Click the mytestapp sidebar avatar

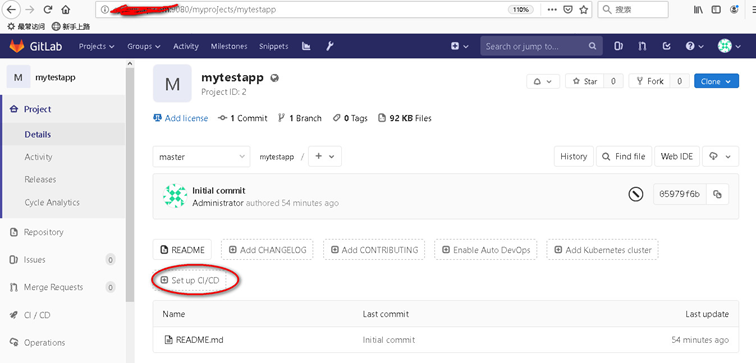pos(18,77)
